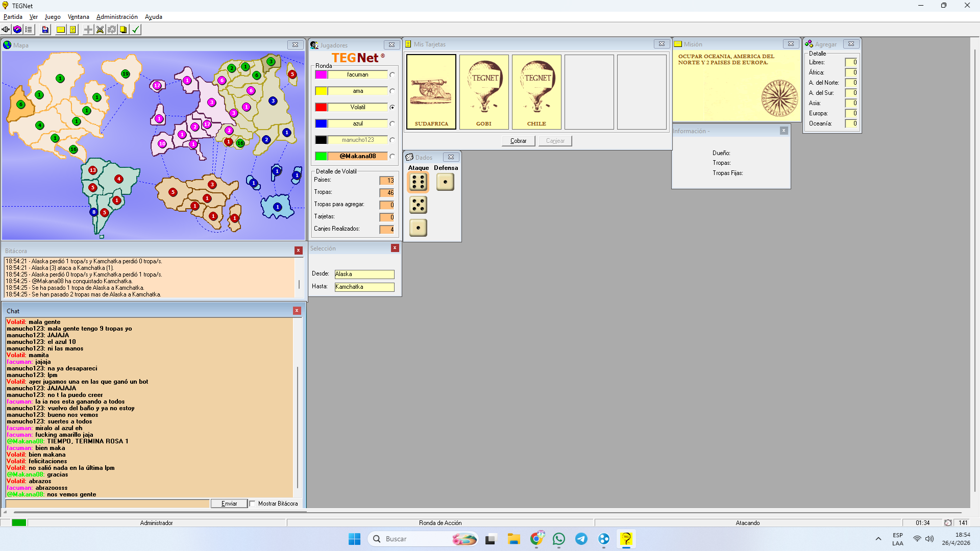Open the Administración menu

click(117, 17)
